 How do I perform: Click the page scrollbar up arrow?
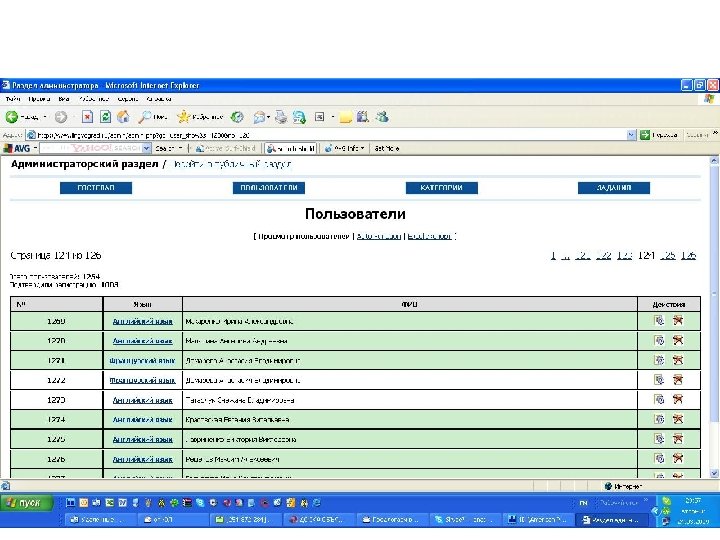click(x=714, y=161)
